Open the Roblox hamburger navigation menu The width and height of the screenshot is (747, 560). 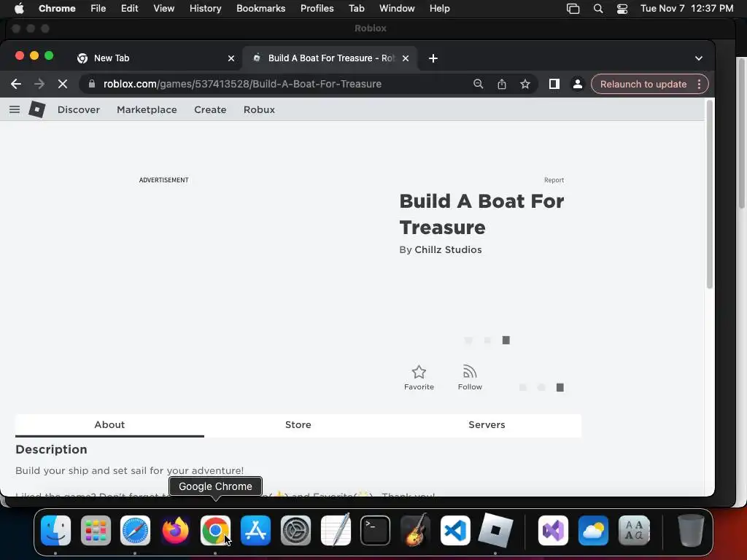click(15, 109)
